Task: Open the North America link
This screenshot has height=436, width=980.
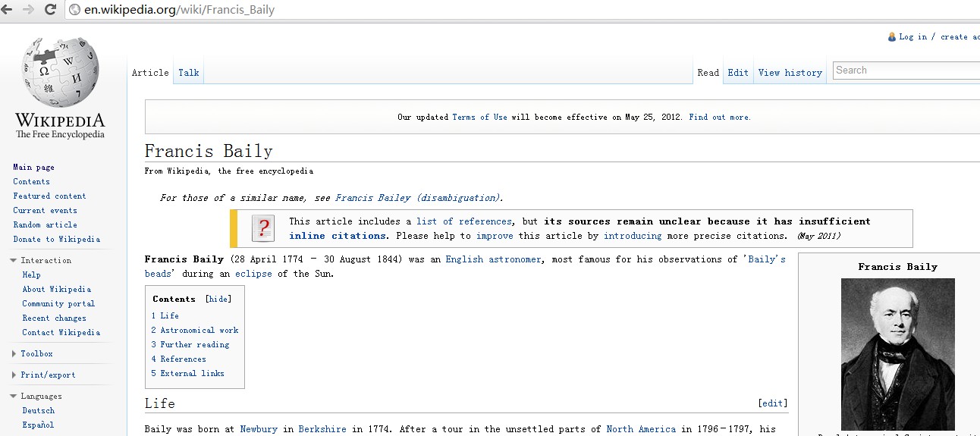Action: (641, 429)
